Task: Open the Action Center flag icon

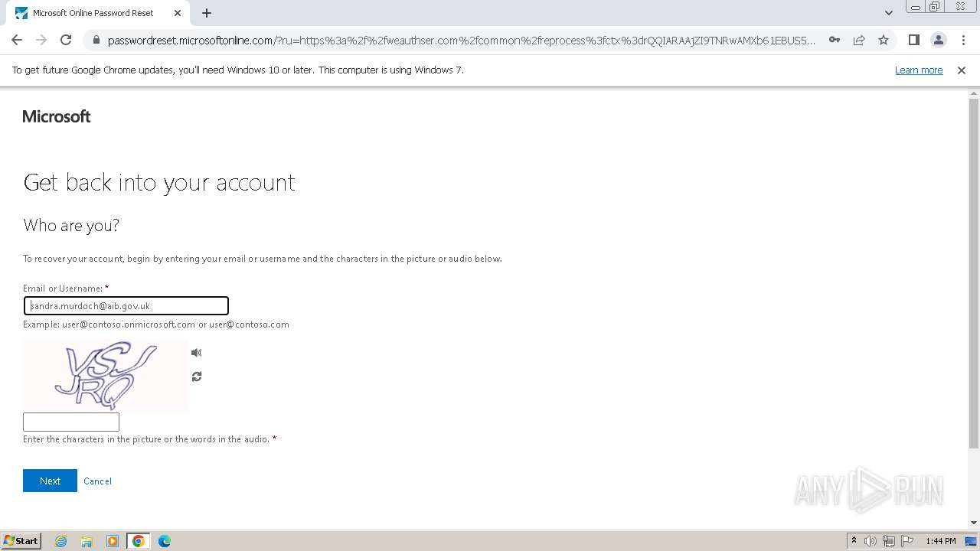Action: pyautogui.click(x=907, y=541)
